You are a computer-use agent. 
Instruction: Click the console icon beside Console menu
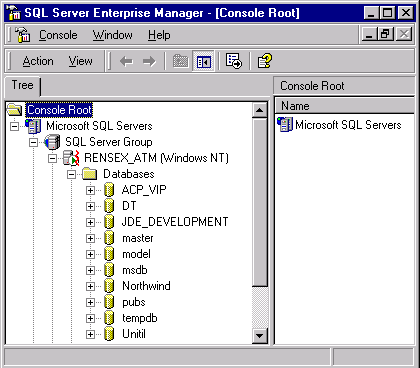pyautogui.click(x=23, y=35)
